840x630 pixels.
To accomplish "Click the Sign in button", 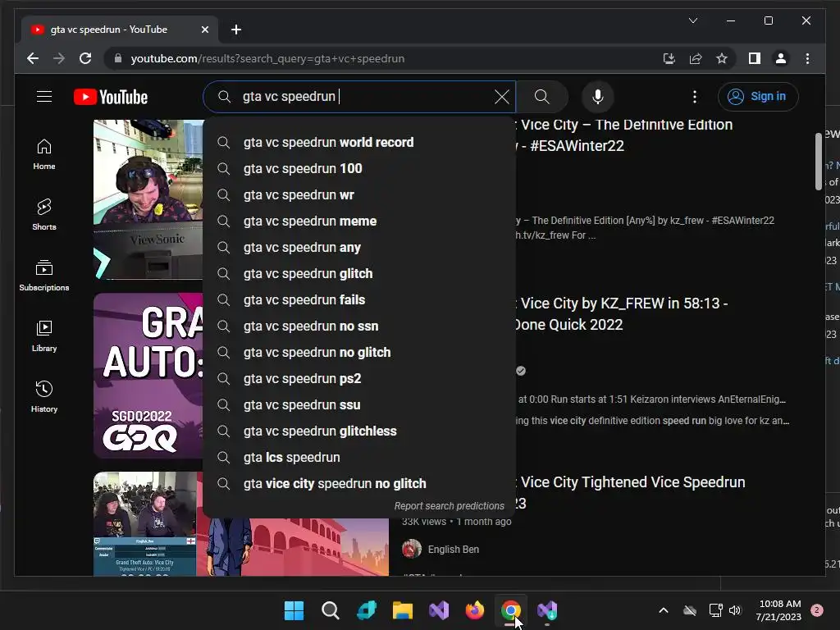I will (x=758, y=97).
